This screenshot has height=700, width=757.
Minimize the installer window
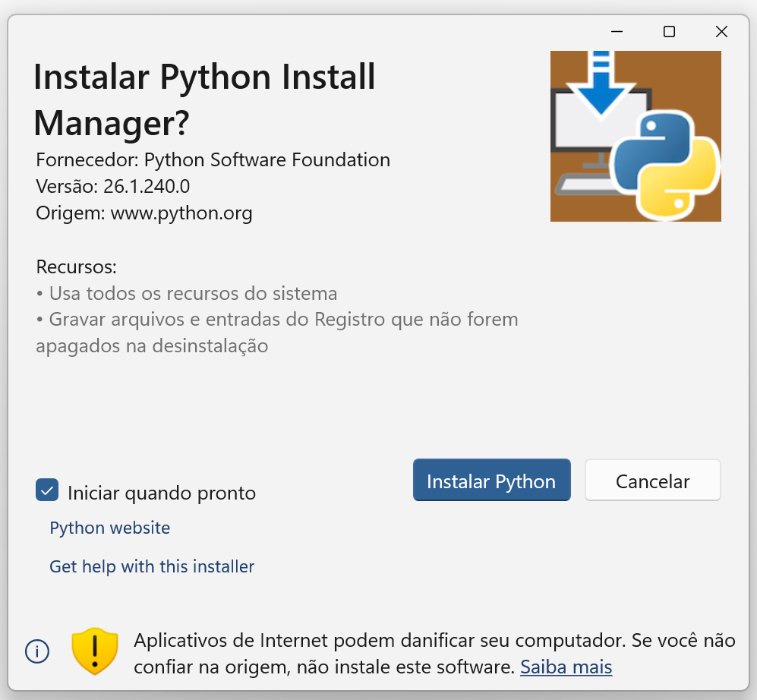click(617, 32)
